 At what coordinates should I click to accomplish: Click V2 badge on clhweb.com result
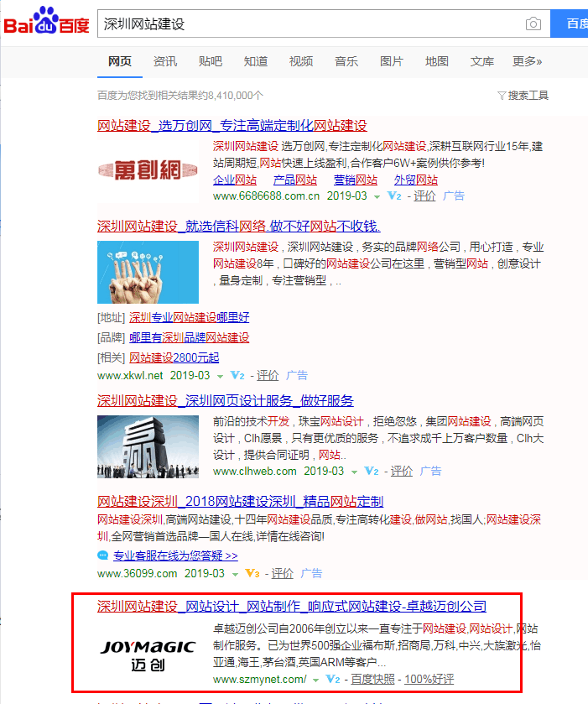click(371, 472)
